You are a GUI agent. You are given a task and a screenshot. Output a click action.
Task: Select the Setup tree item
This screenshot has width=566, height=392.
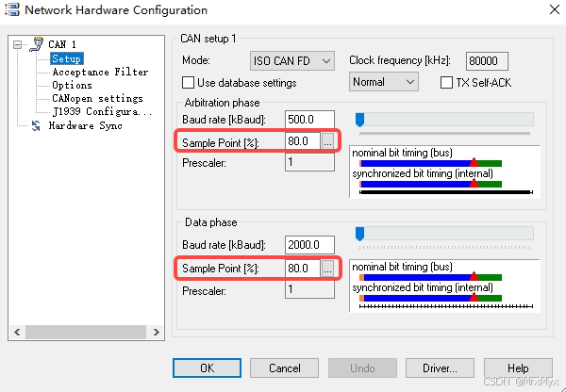[x=66, y=58]
